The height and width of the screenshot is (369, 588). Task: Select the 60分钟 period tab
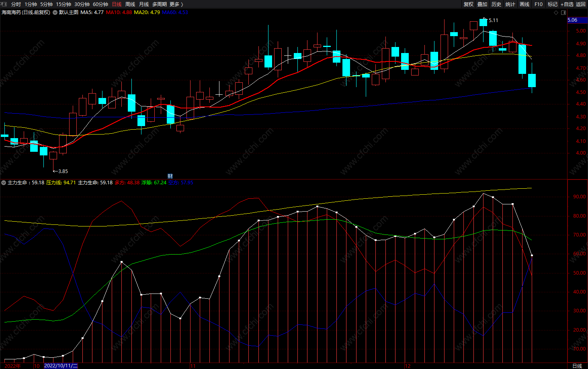coord(100,4)
